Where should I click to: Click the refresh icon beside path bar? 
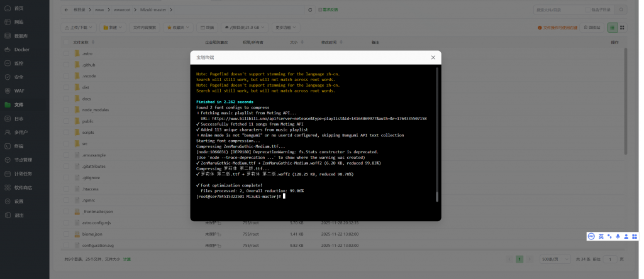310,10
